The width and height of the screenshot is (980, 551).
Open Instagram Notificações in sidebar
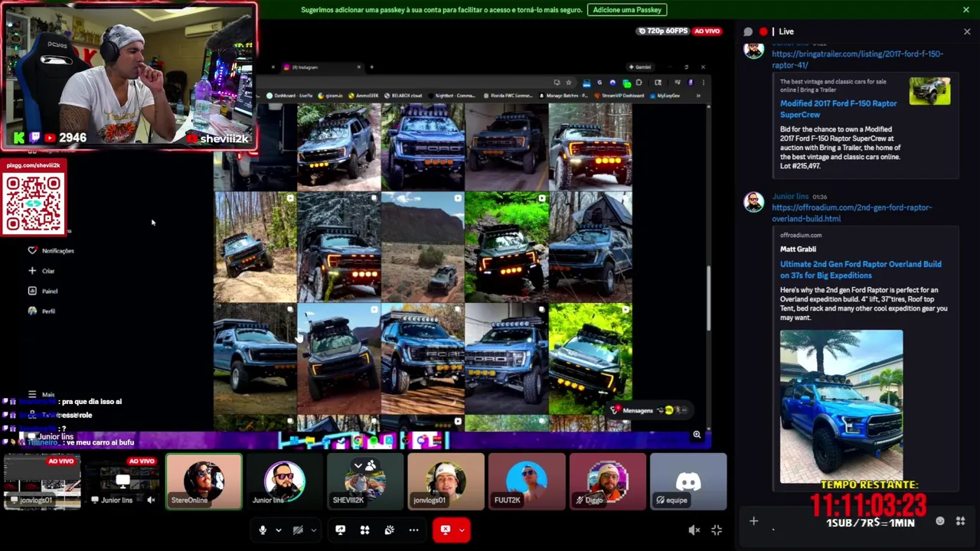click(x=51, y=250)
